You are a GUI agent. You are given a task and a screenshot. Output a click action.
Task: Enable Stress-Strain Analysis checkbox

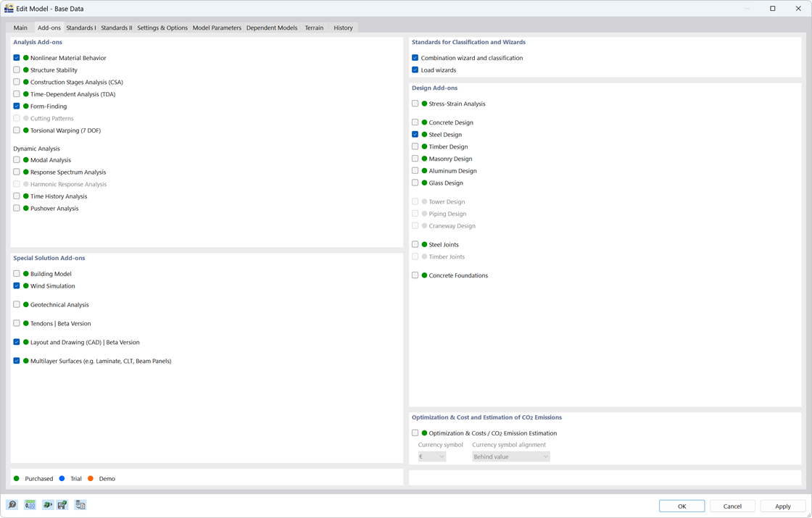click(415, 104)
